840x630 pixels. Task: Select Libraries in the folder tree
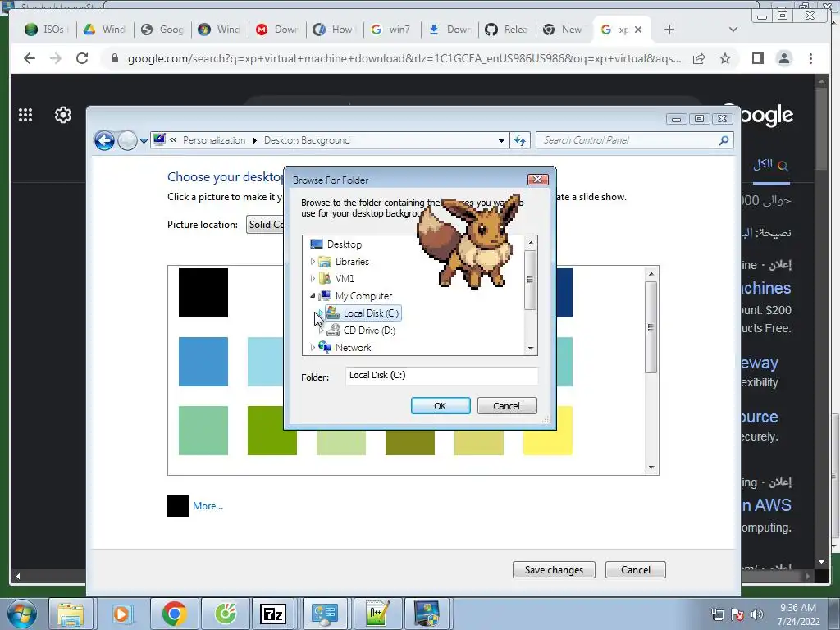click(352, 262)
